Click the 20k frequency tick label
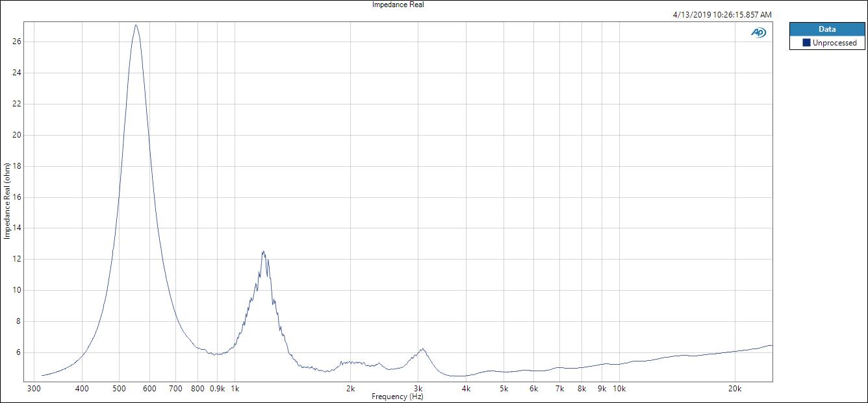The image size is (868, 403). click(735, 389)
